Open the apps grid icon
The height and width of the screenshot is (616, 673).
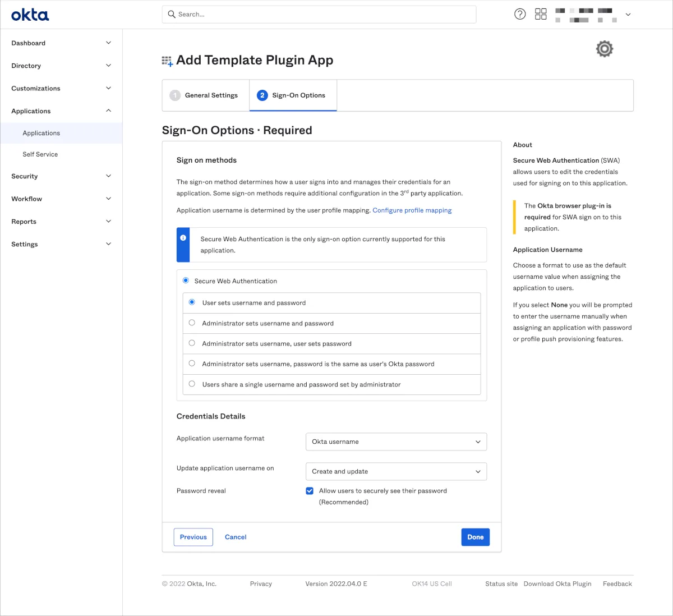tap(541, 14)
